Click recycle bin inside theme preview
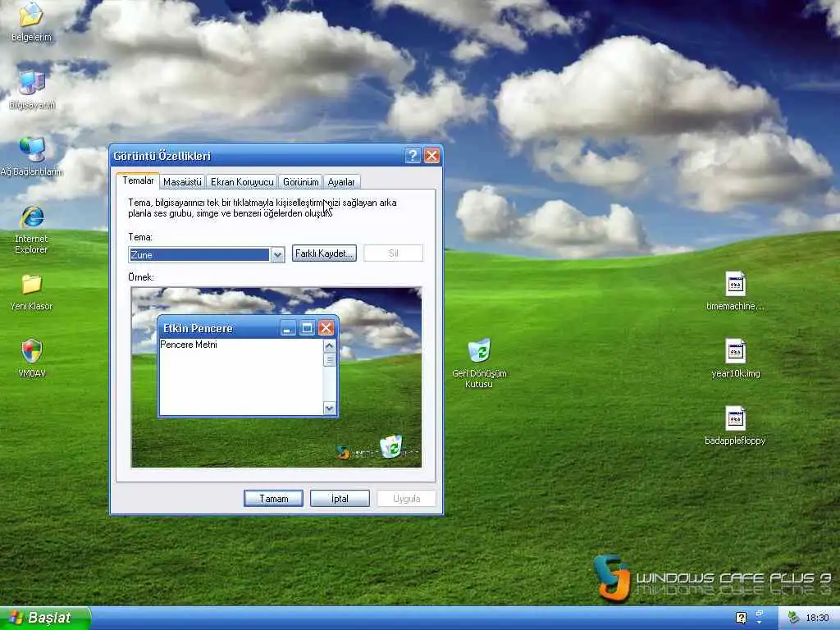 pyautogui.click(x=391, y=446)
